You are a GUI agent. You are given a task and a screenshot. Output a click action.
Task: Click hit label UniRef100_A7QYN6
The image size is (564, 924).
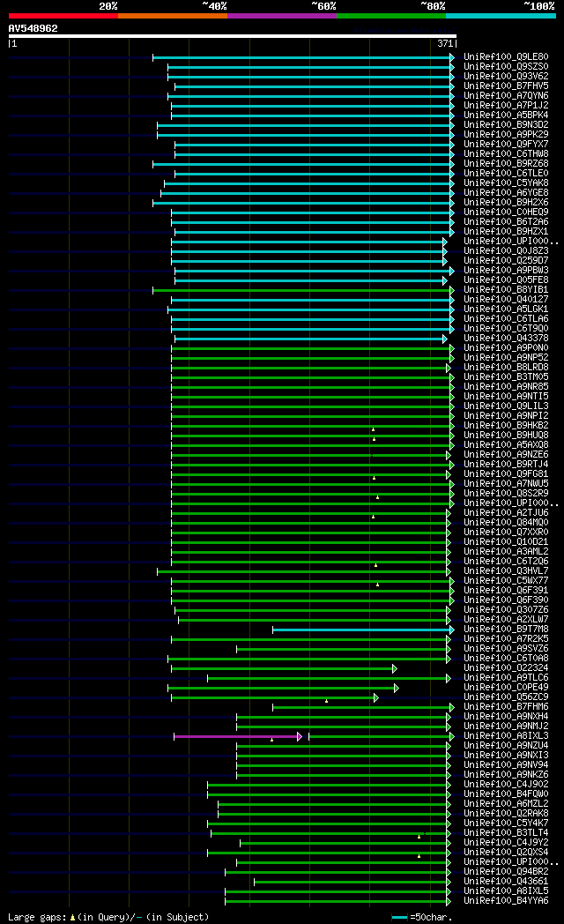tap(506, 96)
